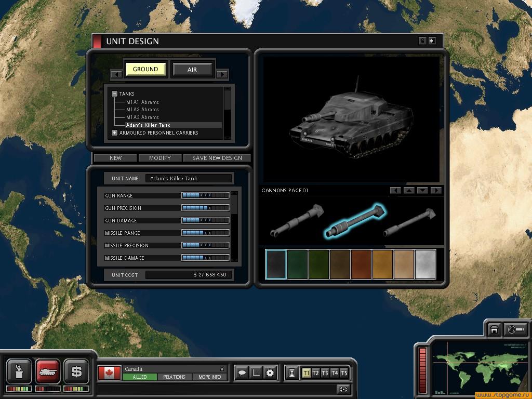Set game speed to T3

[x=325, y=373]
